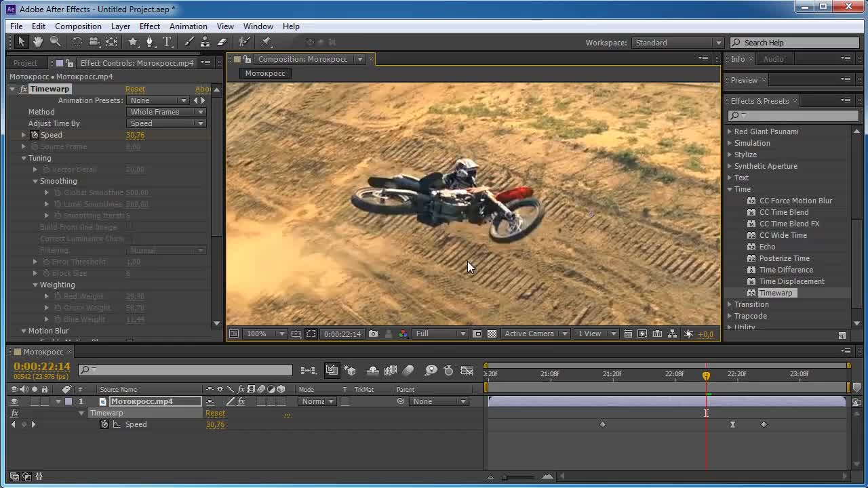Click the timeline layer search field
868x488 pixels.
[x=185, y=369]
